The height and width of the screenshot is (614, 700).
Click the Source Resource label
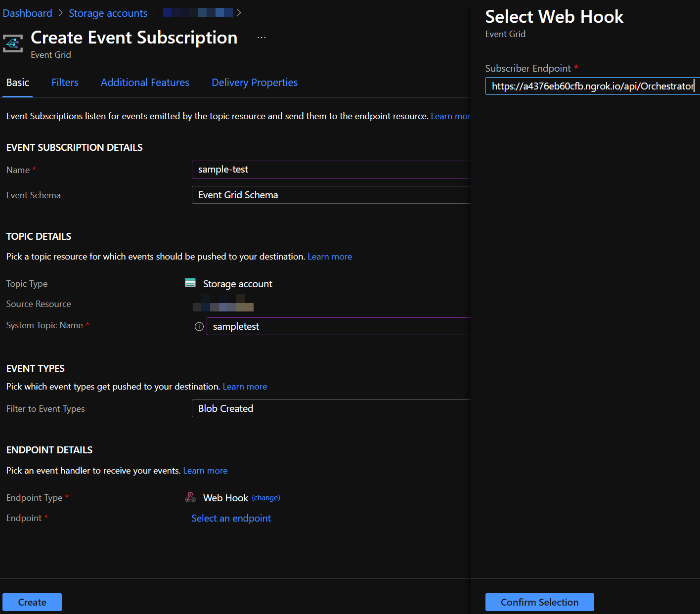pos(39,304)
